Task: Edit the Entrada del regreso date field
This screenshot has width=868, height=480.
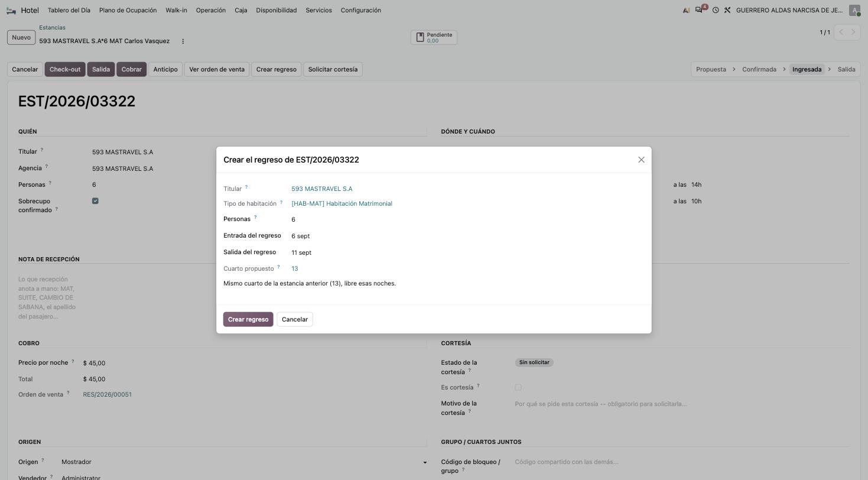Action: click(x=300, y=236)
